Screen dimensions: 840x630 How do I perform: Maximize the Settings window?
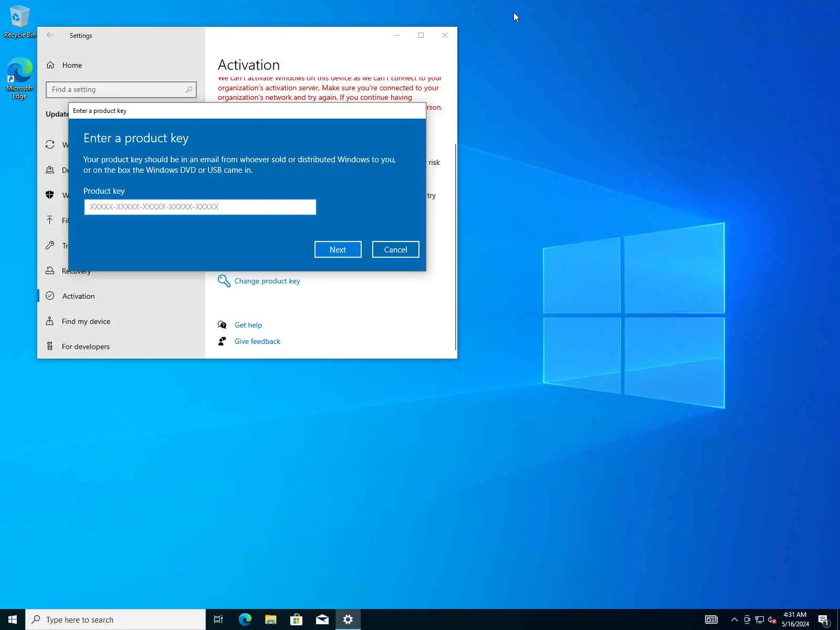click(421, 35)
